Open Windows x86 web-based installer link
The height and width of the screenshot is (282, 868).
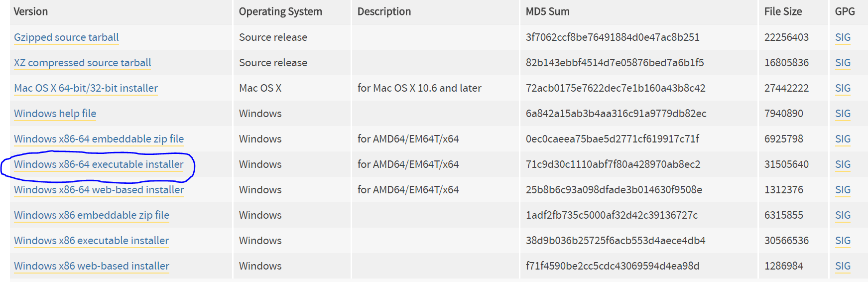tap(92, 266)
